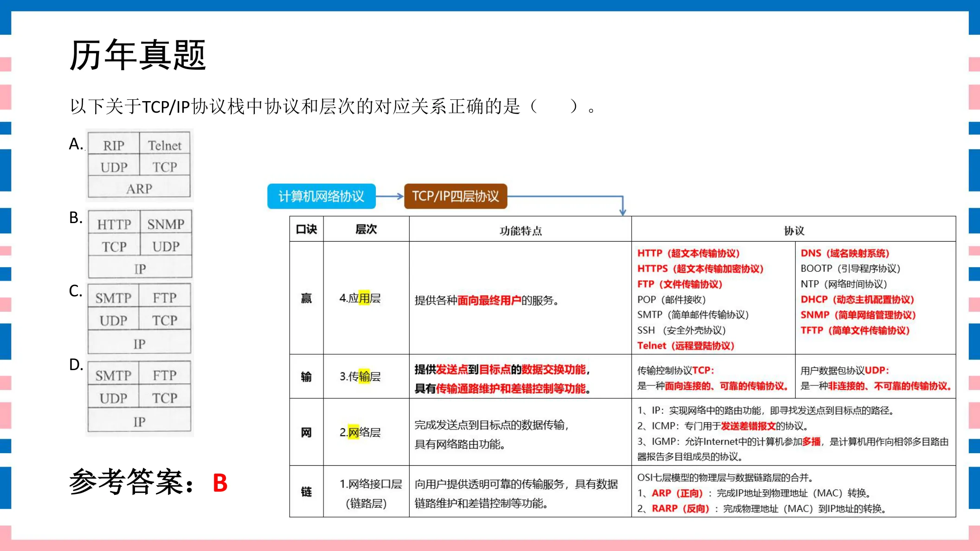Click the 'TCP/IP四层协议' brown box
The image size is (980, 551).
point(455,196)
